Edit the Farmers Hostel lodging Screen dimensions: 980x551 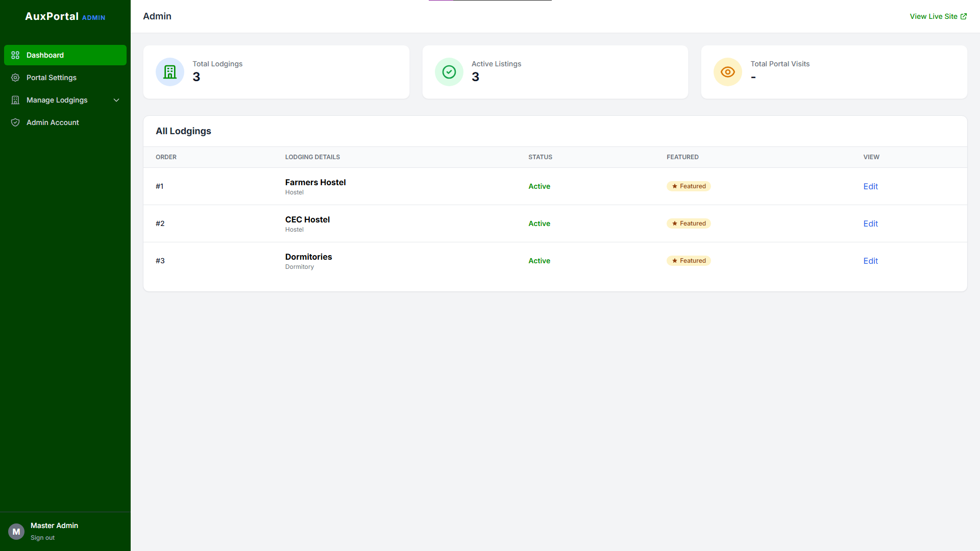click(x=870, y=186)
